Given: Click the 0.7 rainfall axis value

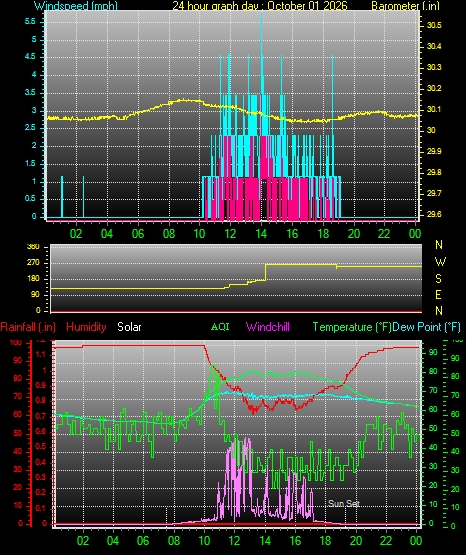Looking at the screenshot, I should click(x=41, y=416).
